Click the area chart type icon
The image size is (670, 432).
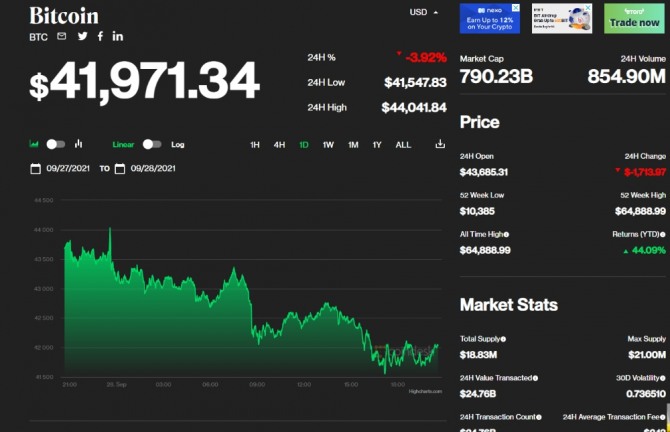coord(34,144)
